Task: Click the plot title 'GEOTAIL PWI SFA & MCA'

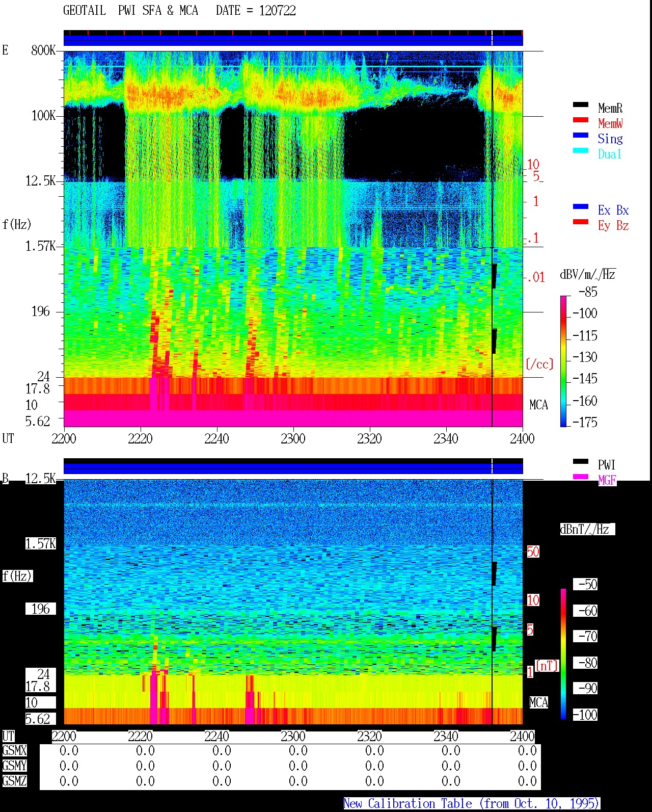Action: point(130,11)
